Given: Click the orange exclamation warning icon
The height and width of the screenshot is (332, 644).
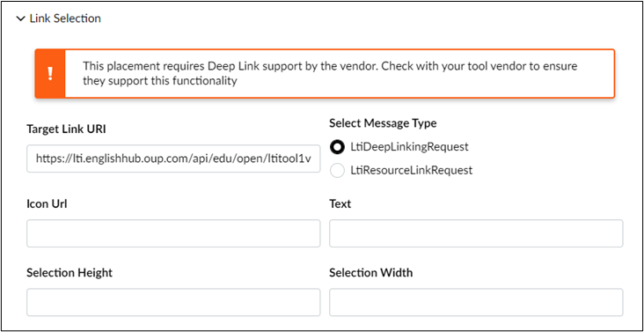Looking at the screenshot, I should [50, 74].
